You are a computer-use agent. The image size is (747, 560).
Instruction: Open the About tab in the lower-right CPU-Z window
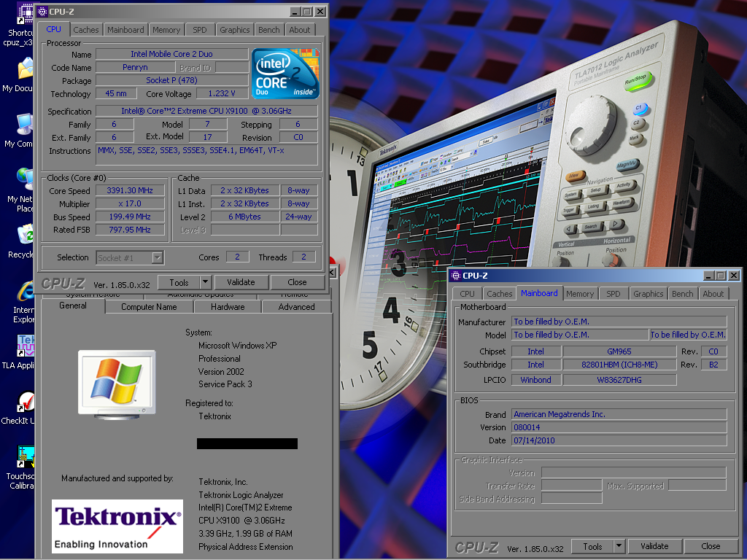[x=713, y=294]
